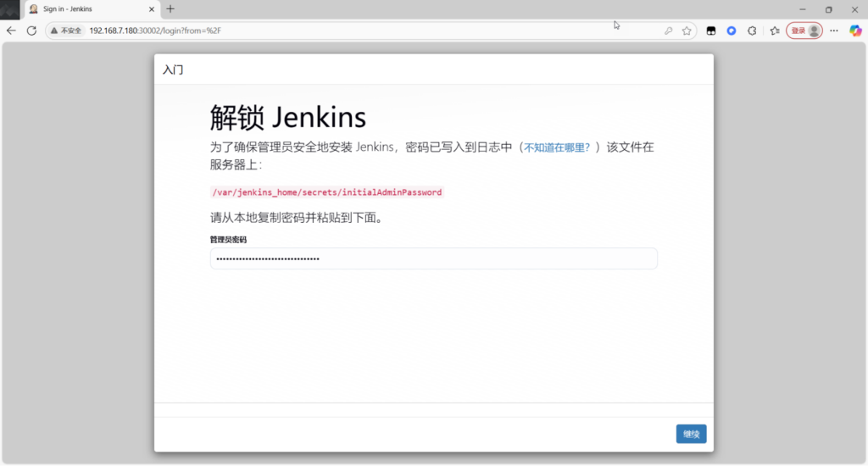868x466 pixels.
Task: Open the Extensions puzzle-piece menu
Action: 752,31
